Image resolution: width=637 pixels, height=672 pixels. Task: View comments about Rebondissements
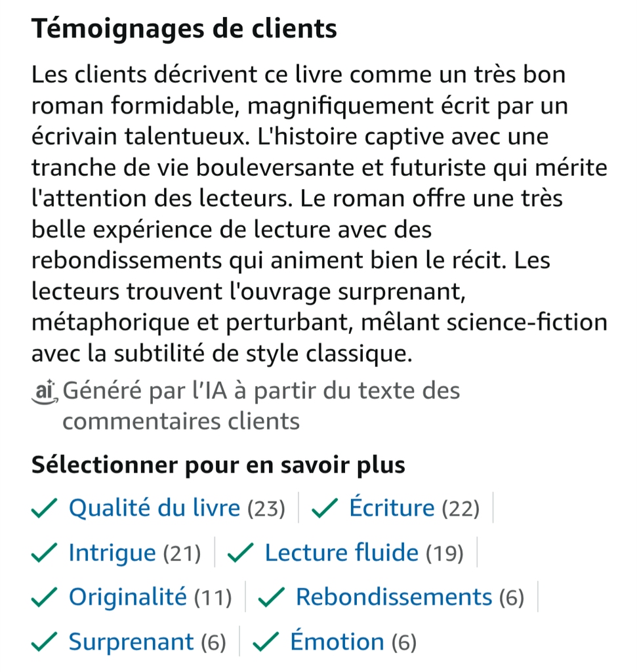point(394,597)
